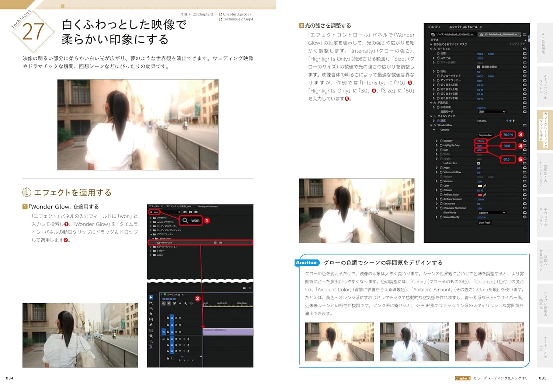Viewport: 553px width, 392px height.
Task: Toggle the V1 track eye visibility icon
Action: (180, 332)
